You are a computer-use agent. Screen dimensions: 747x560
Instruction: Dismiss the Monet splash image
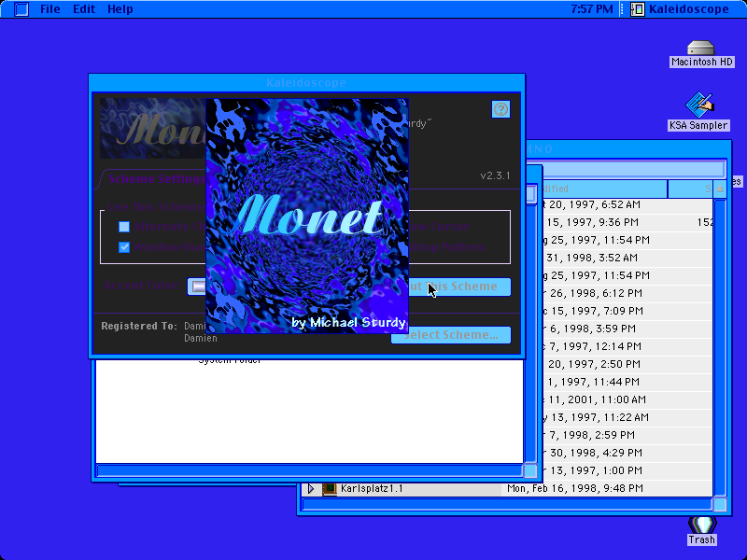click(x=307, y=216)
